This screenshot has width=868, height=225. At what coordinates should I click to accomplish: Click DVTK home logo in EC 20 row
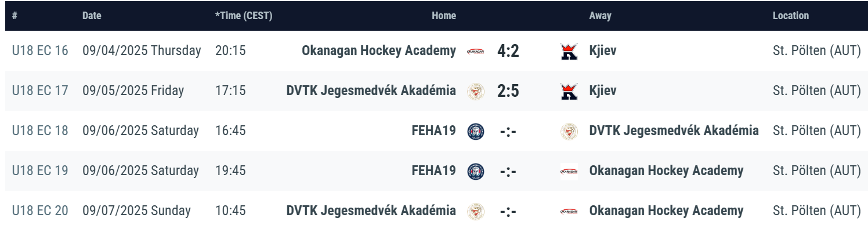point(476,211)
